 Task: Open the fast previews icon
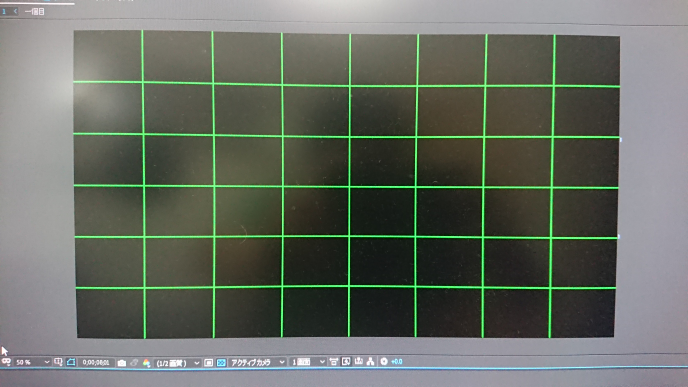346,362
